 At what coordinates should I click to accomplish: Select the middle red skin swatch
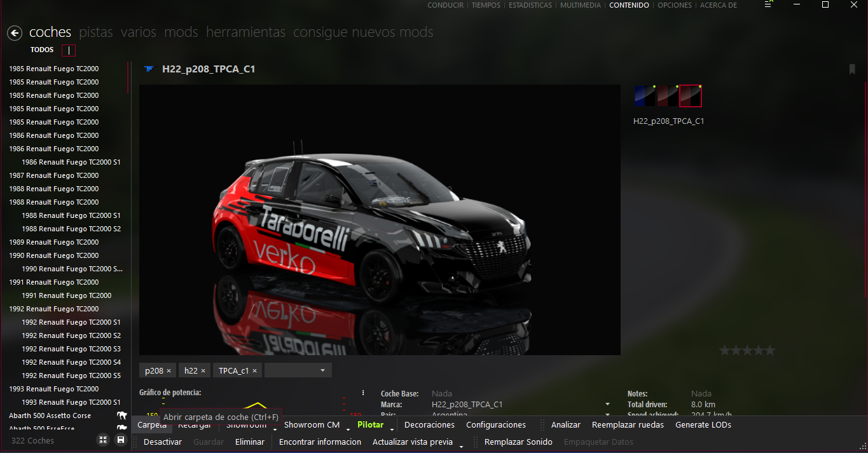click(667, 96)
